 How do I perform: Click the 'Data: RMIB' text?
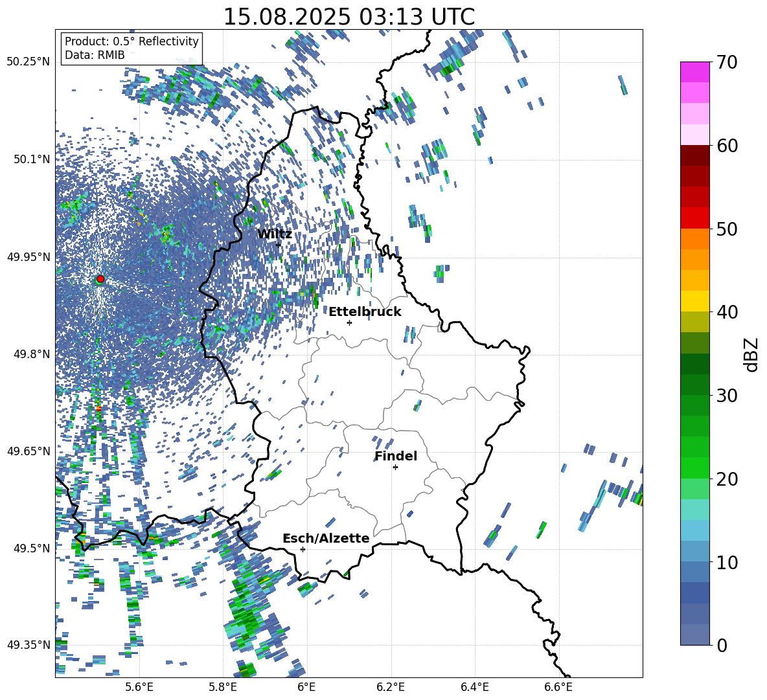pos(95,55)
